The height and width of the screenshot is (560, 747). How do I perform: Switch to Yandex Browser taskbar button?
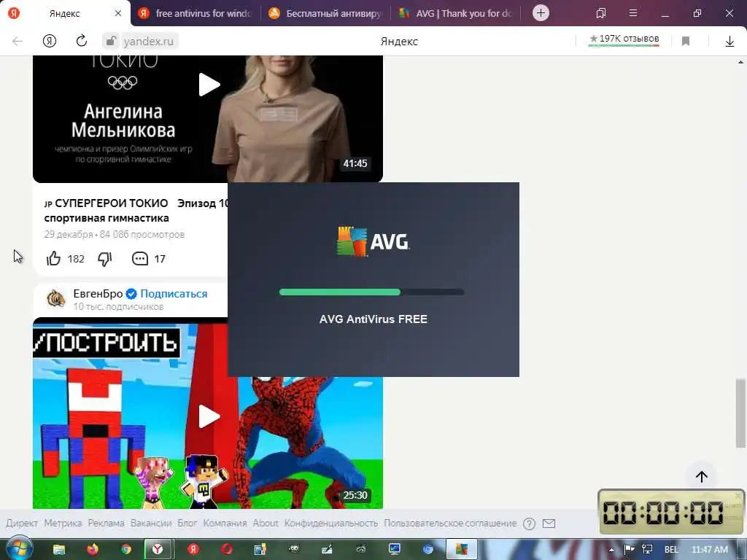tap(158, 550)
